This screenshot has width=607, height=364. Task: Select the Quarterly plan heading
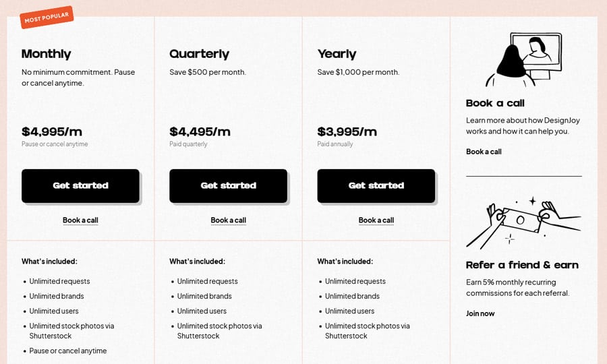point(200,54)
